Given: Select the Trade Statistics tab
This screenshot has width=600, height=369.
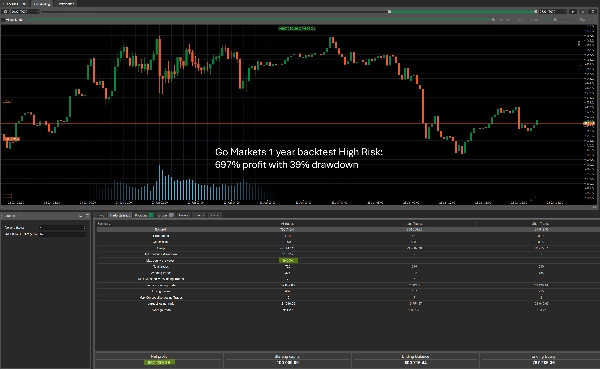Looking at the screenshot, I should point(120,215).
